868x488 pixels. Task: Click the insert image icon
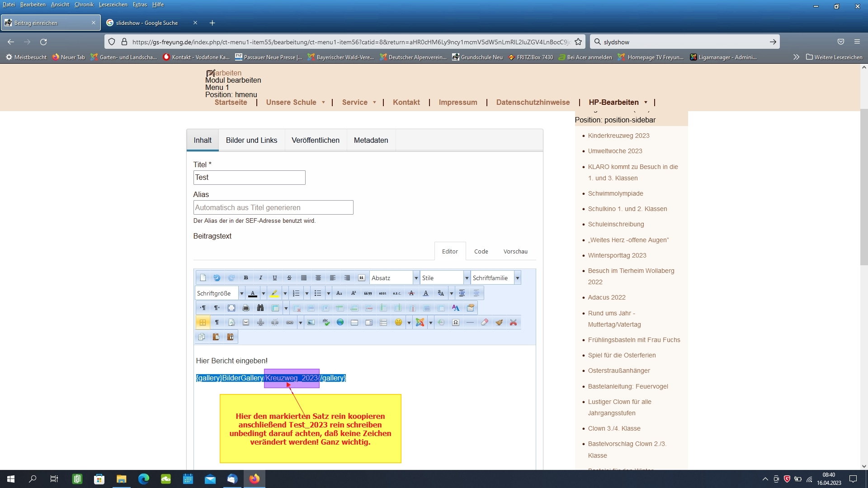click(311, 323)
